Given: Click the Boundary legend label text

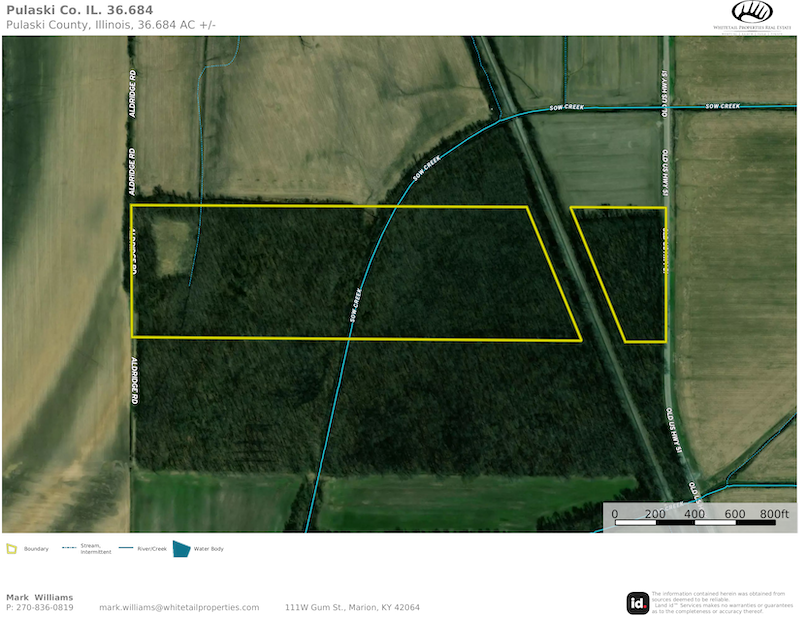Looking at the screenshot, I should (x=36, y=549).
